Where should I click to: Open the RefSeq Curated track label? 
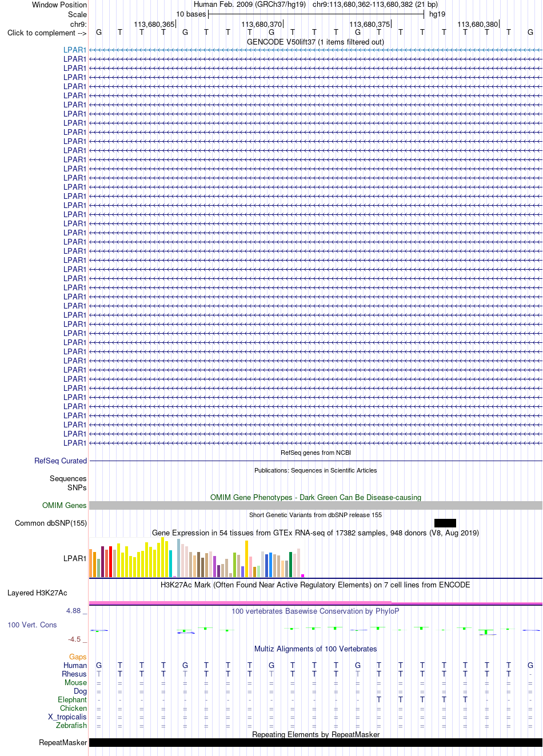tap(61, 461)
